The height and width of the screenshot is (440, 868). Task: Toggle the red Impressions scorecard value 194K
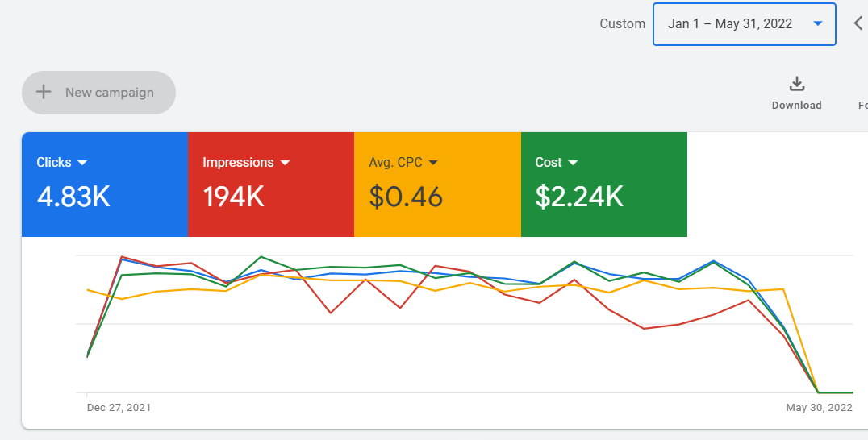pos(233,197)
